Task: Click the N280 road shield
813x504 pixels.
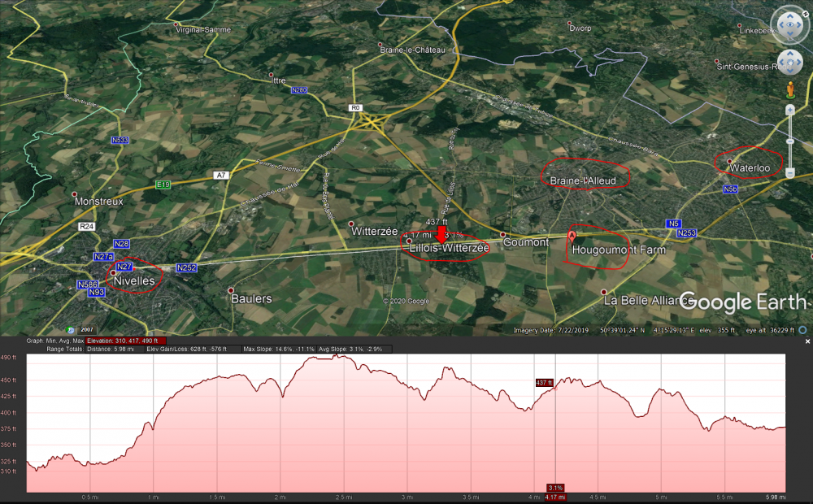Action: (x=299, y=90)
